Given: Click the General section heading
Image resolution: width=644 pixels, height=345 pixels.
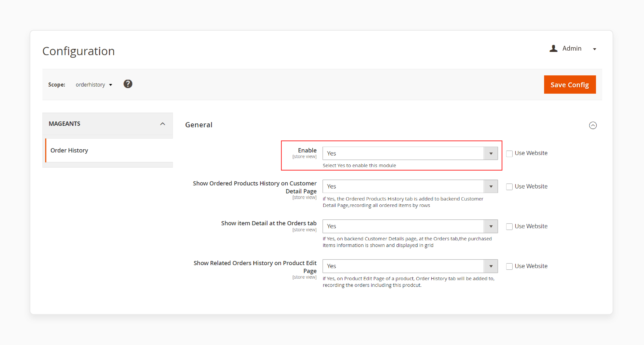Looking at the screenshot, I should click(199, 125).
